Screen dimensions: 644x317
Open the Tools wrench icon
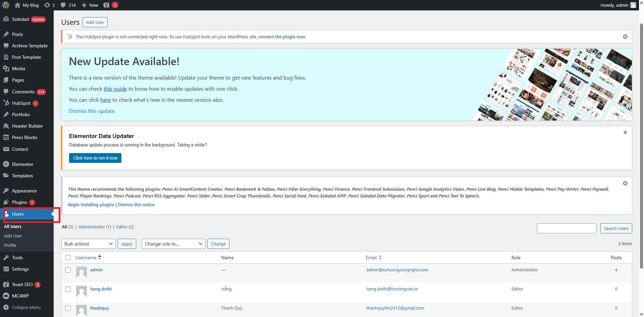click(x=7, y=258)
